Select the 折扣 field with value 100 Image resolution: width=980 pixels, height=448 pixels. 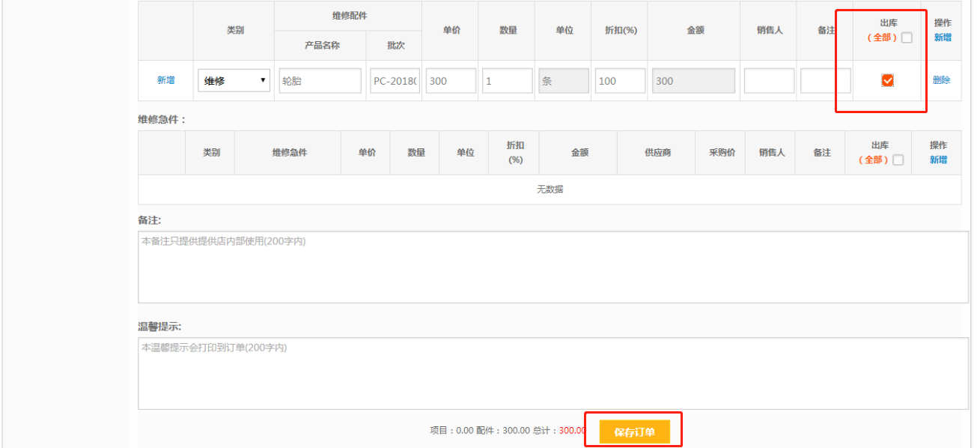(620, 81)
